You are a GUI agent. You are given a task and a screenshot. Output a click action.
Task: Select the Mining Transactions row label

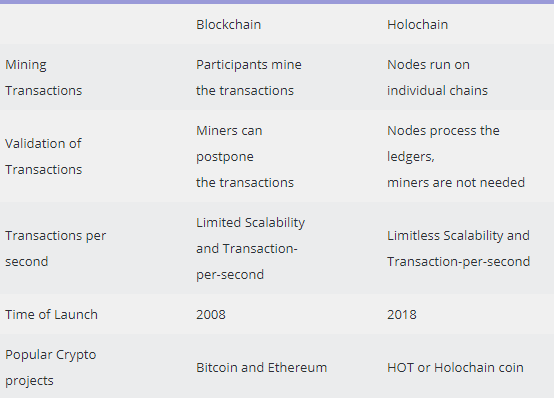point(43,77)
